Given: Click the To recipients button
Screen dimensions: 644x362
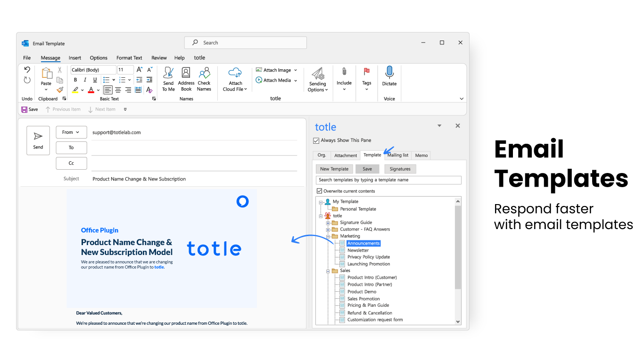Looking at the screenshot, I should click(x=71, y=148).
